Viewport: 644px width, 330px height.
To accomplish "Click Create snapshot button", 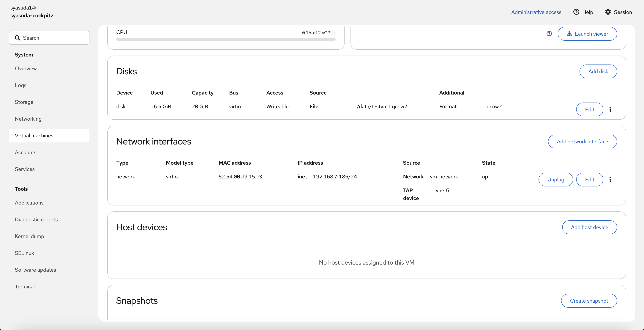I will click(589, 301).
